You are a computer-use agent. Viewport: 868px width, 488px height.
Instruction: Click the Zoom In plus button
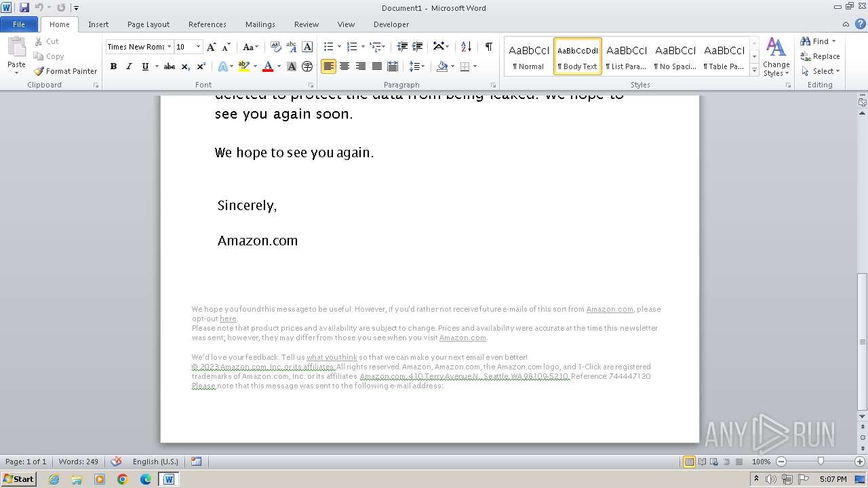[x=860, y=462]
